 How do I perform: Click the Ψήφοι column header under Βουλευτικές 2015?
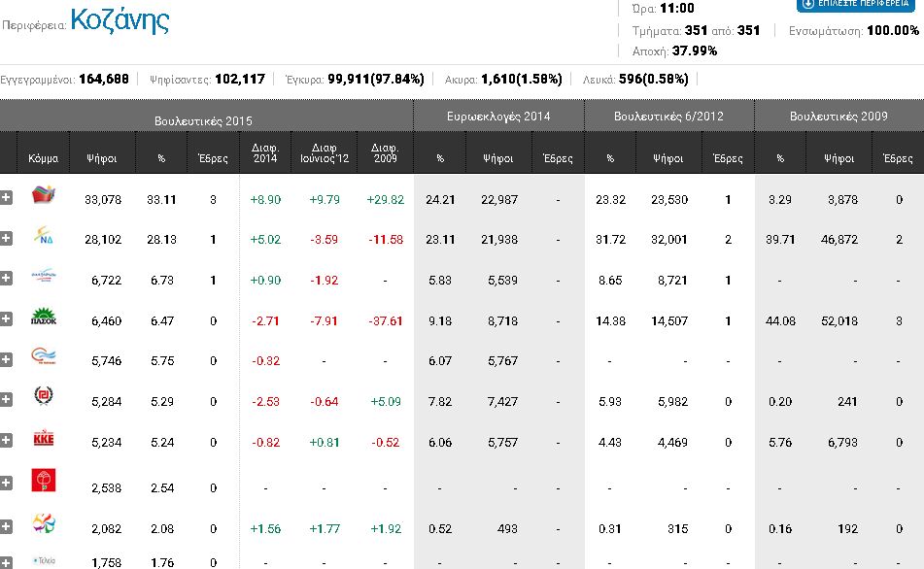[102, 156]
